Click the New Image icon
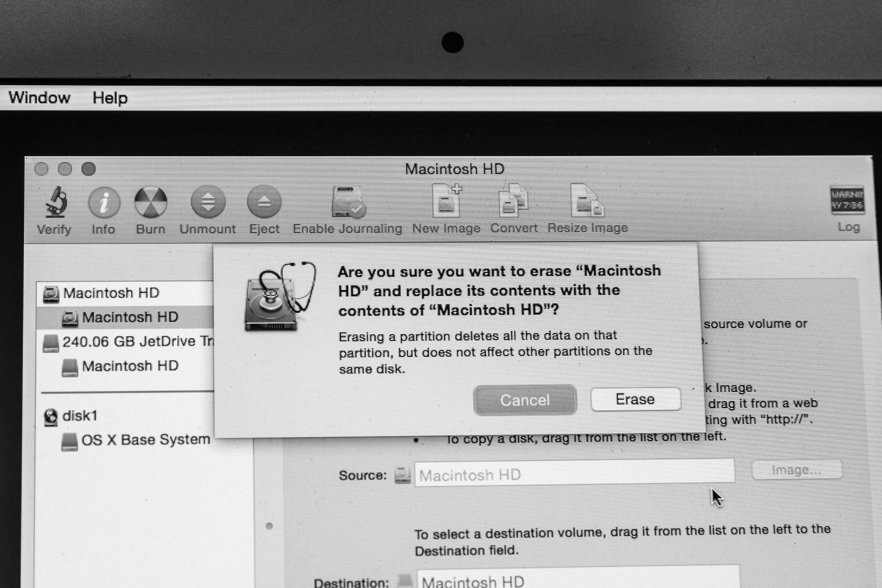This screenshot has height=588, width=882. [x=447, y=201]
